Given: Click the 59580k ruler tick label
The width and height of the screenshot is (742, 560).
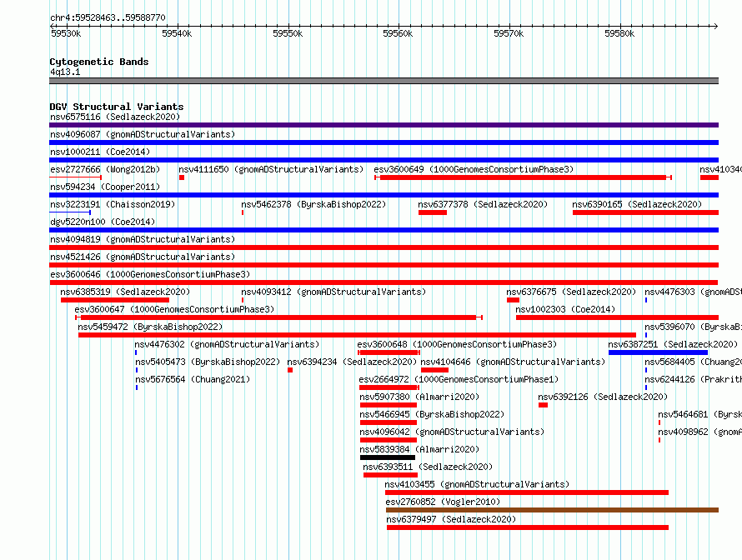Looking at the screenshot, I should coord(619,33).
